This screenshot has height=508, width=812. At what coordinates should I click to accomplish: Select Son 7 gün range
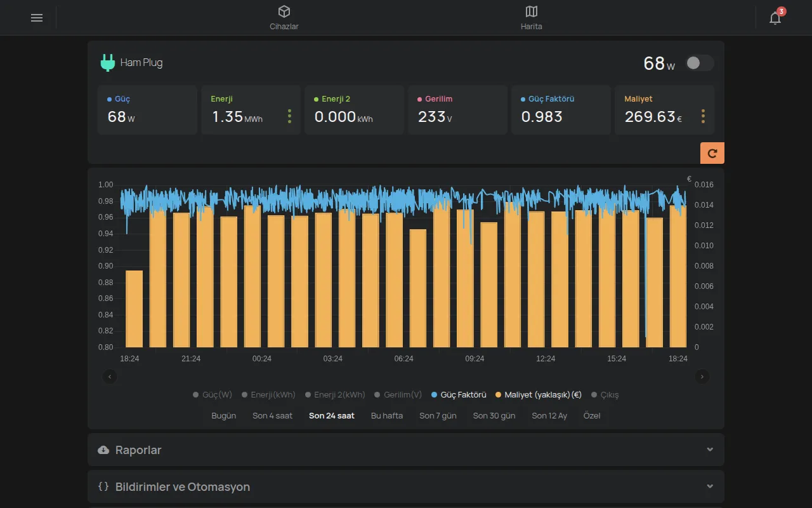tap(438, 416)
